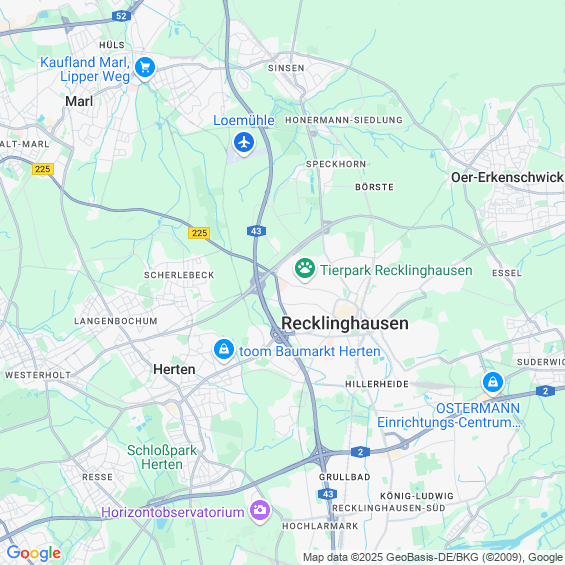This screenshot has height=565, width=565.
Task: Click the Oer-Erkenschwick town label
Action: tap(507, 177)
